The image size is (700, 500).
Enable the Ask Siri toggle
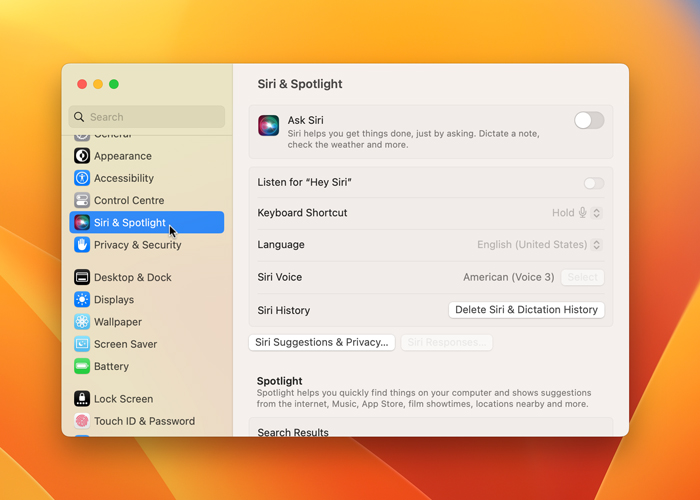[589, 121]
